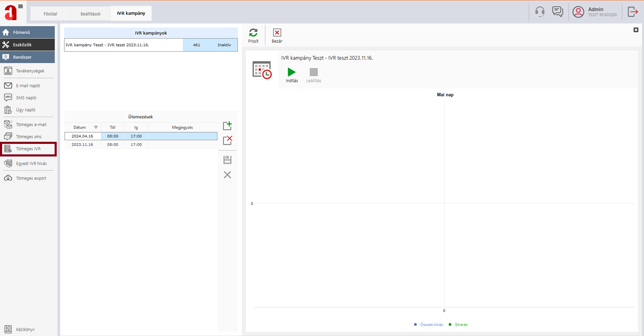Open the chat messages icon
Image resolution: width=644 pixels, height=336 pixels.
click(x=557, y=12)
